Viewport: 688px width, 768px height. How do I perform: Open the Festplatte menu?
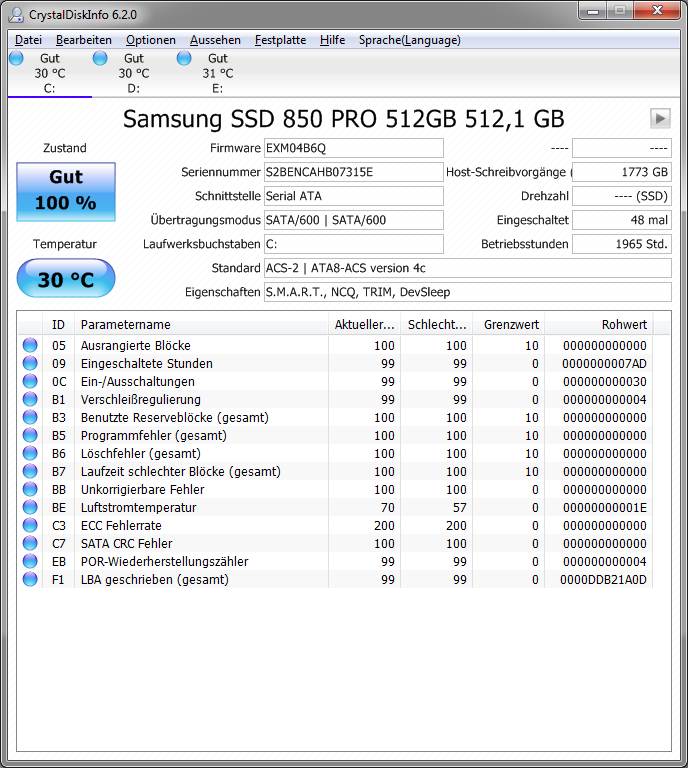(281, 40)
